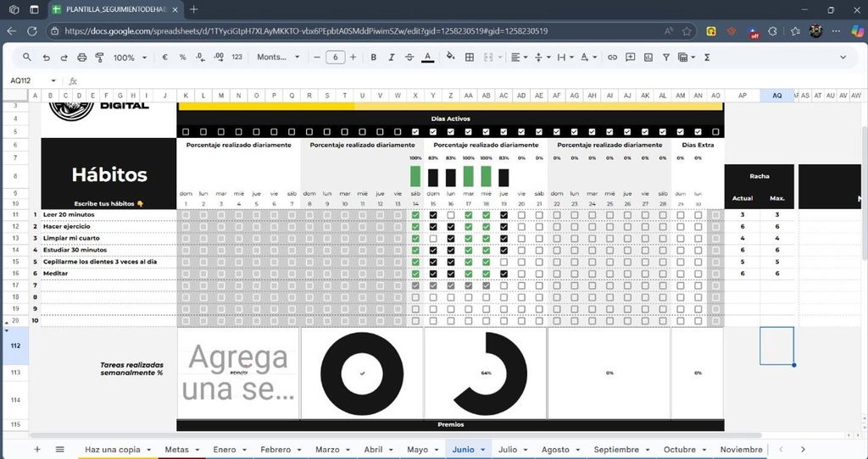Click the font size field showing 6
The height and width of the screenshot is (459, 868).
336,57
